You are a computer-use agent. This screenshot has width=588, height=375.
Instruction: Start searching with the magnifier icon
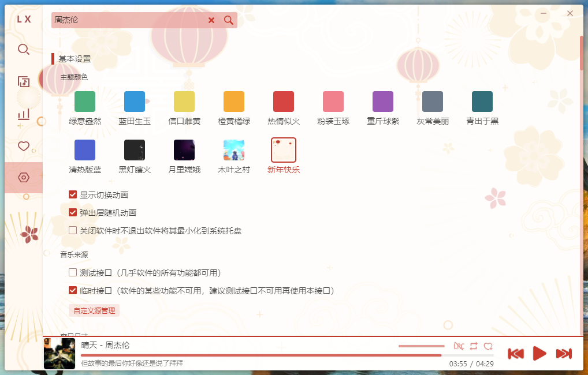tap(229, 20)
